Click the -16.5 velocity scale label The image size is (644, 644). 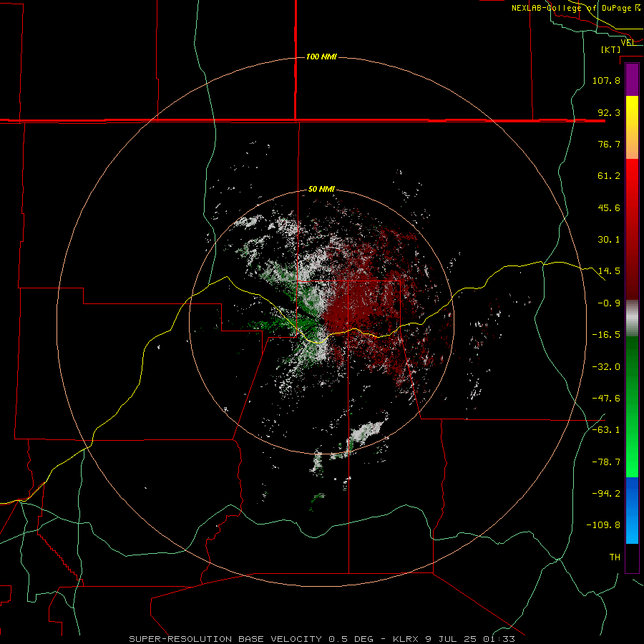point(606,335)
